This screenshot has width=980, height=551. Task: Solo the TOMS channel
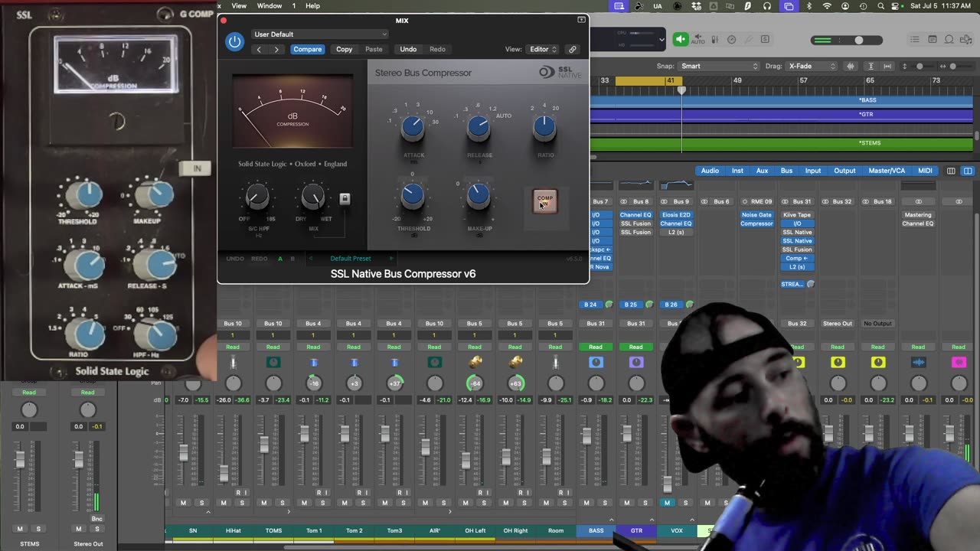tap(282, 503)
